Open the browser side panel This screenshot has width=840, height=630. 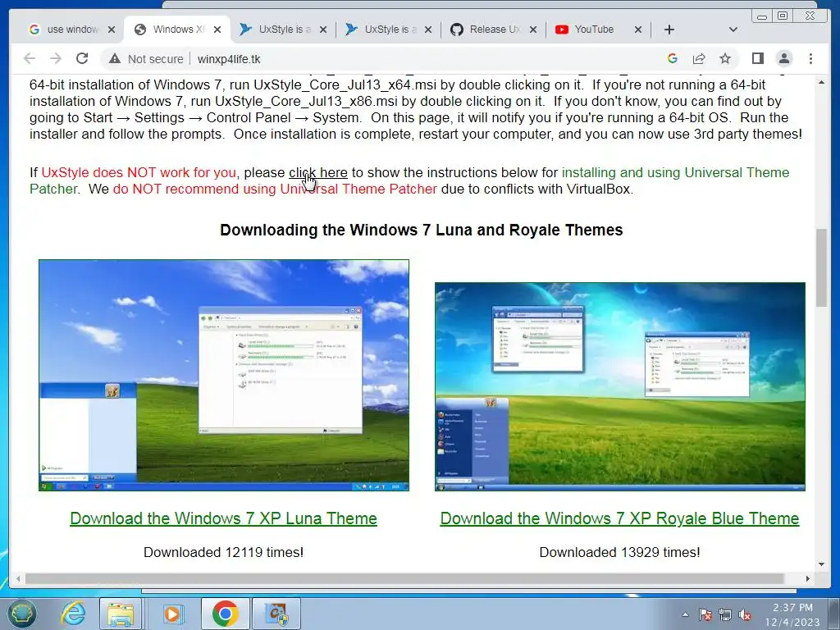pos(757,58)
